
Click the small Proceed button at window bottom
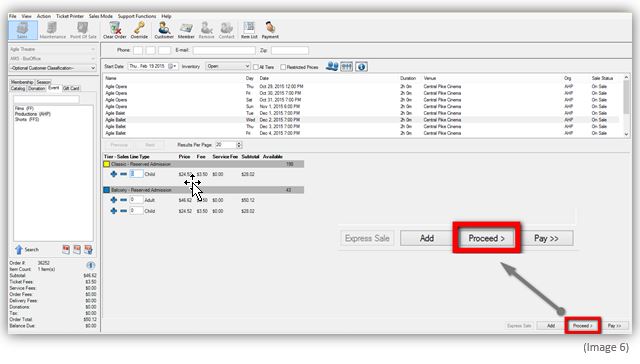click(x=582, y=326)
